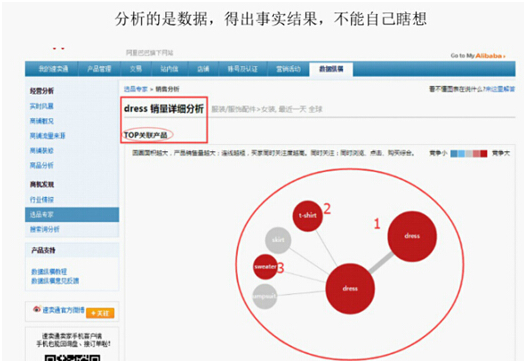Click the pink legend swatch
Viewport: 526px width, 363px height.
476,154
